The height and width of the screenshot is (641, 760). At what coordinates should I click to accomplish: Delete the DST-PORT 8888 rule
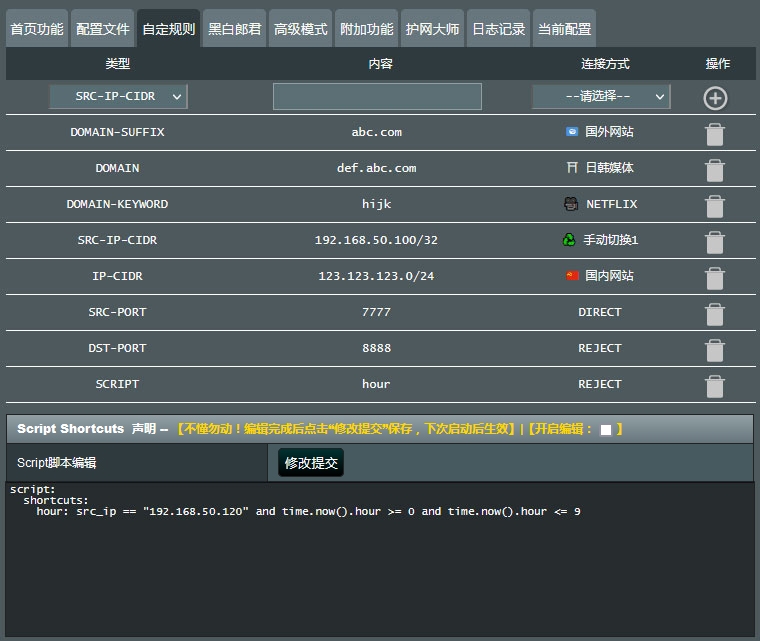click(715, 350)
